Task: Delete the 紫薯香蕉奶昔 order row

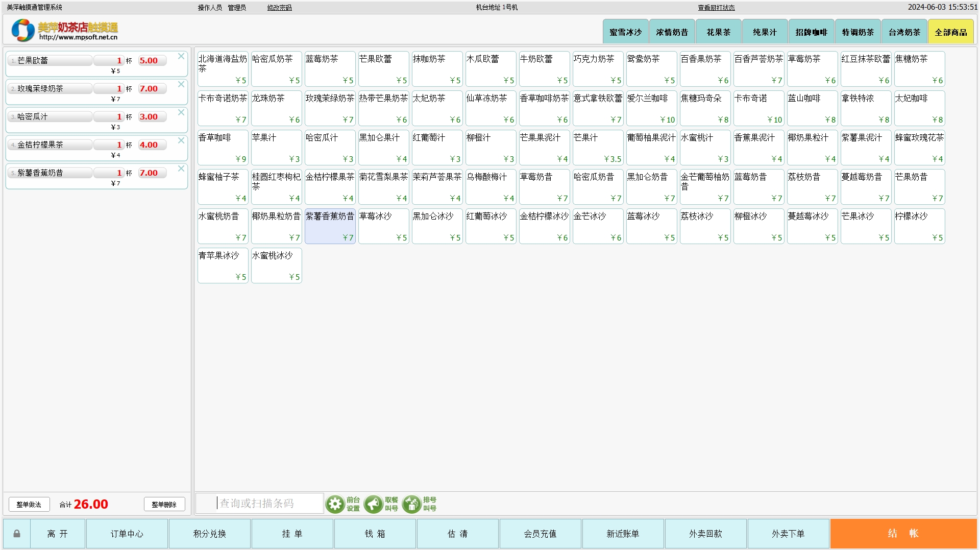Action: tap(181, 169)
